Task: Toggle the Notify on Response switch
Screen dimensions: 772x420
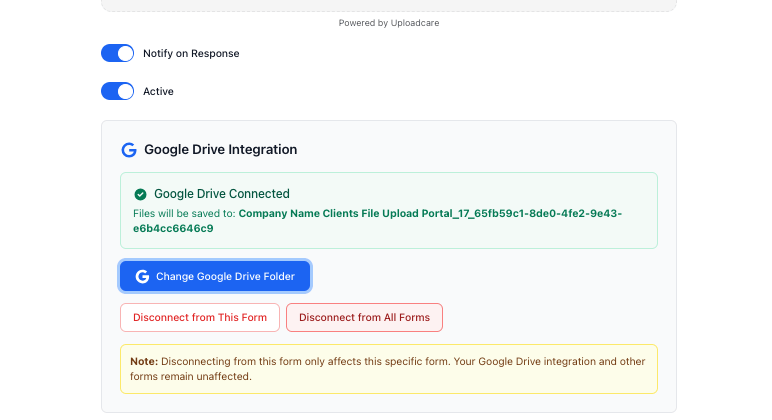Action: point(117,53)
